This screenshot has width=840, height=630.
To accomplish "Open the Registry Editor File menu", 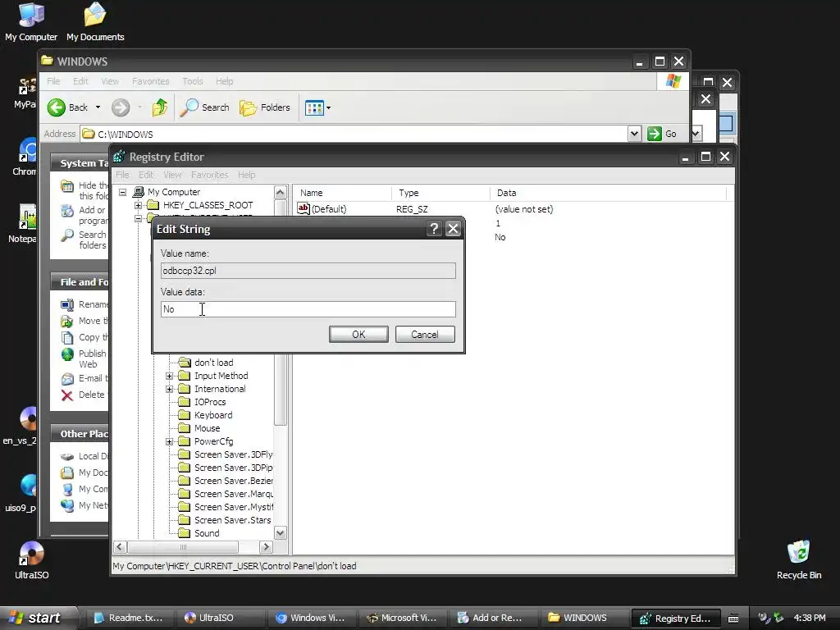I will (123, 175).
